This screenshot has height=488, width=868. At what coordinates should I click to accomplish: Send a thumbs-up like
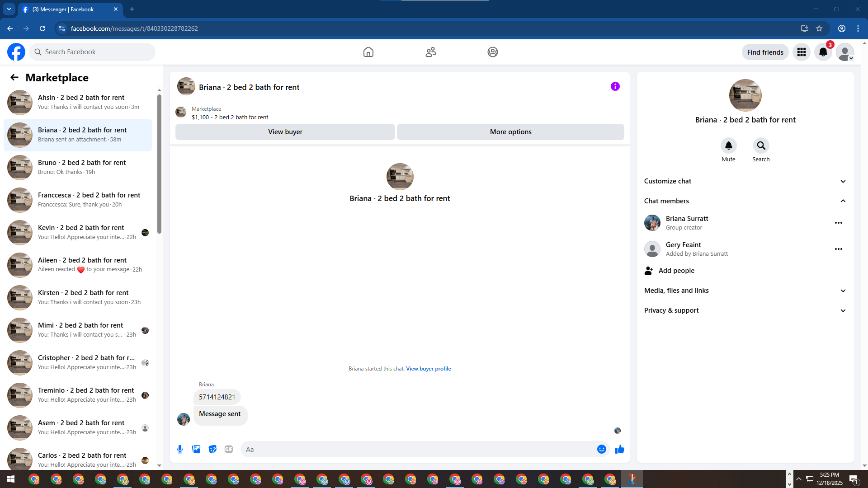click(620, 449)
